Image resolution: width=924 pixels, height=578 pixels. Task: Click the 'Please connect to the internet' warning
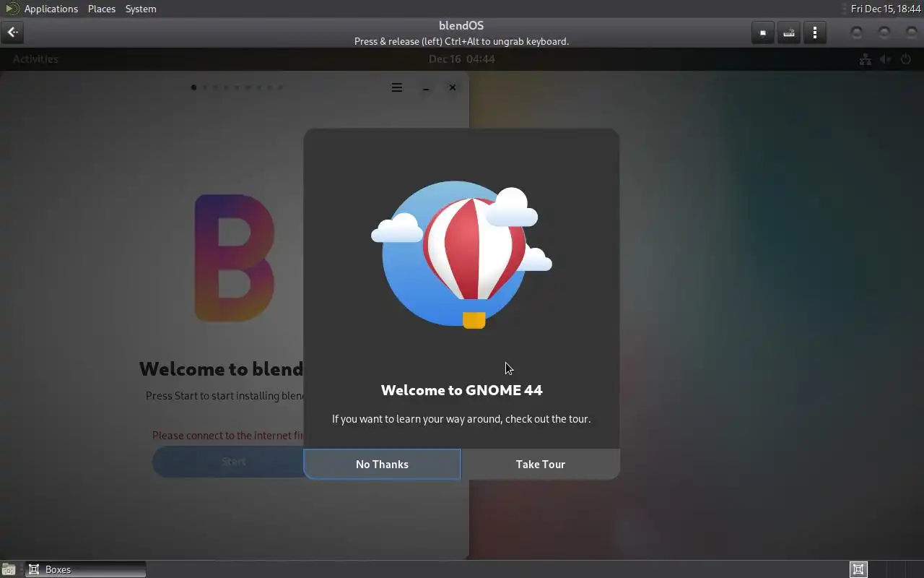click(x=228, y=436)
